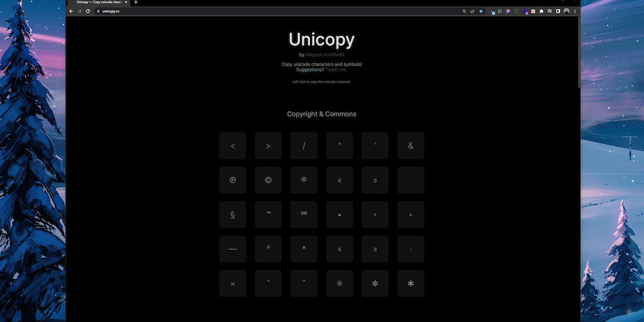Reload the unicopy.cc page
Viewport: 644px width, 322px height.
88,11
